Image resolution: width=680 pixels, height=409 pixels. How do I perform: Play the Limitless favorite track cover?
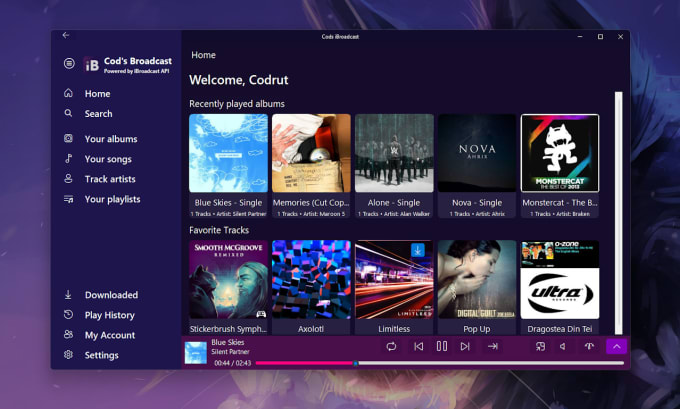point(394,280)
